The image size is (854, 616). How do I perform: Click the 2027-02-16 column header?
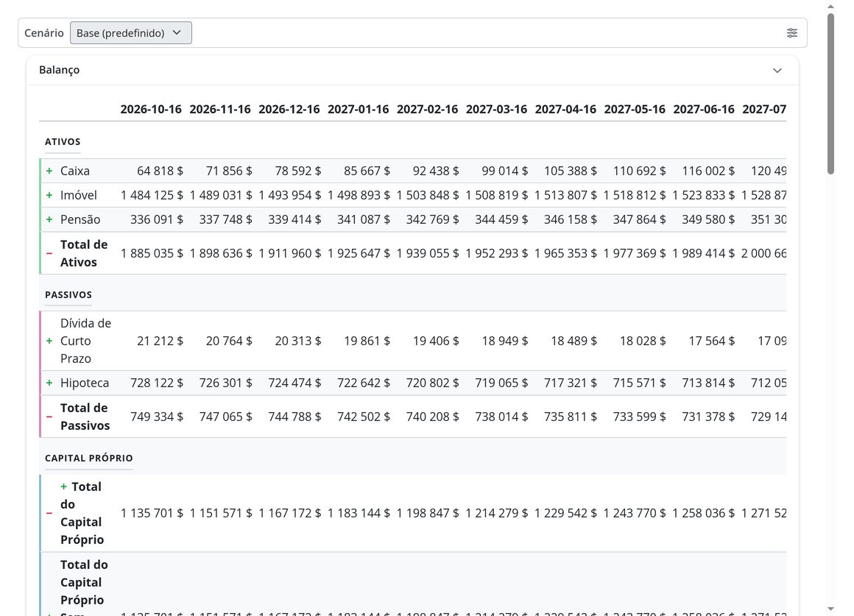[x=428, y=109]
